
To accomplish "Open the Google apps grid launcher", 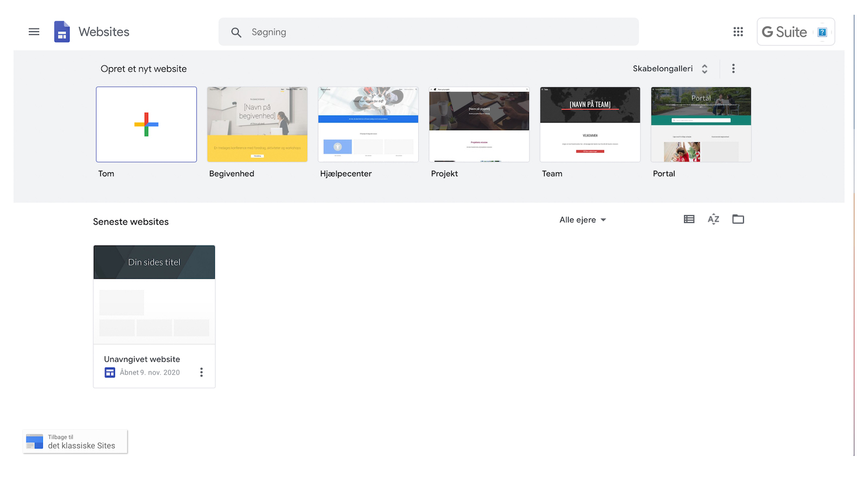I will click(x=738, y=31).
